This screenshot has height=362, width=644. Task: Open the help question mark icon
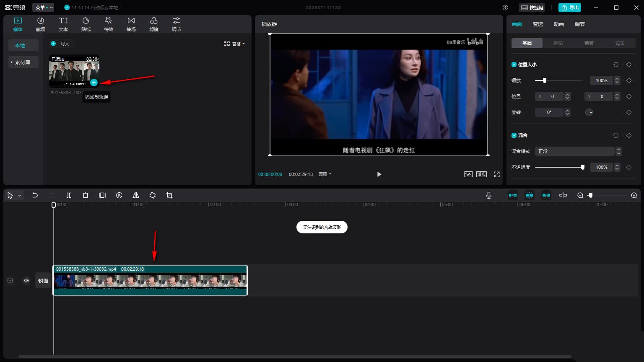(x=505, y=8)
